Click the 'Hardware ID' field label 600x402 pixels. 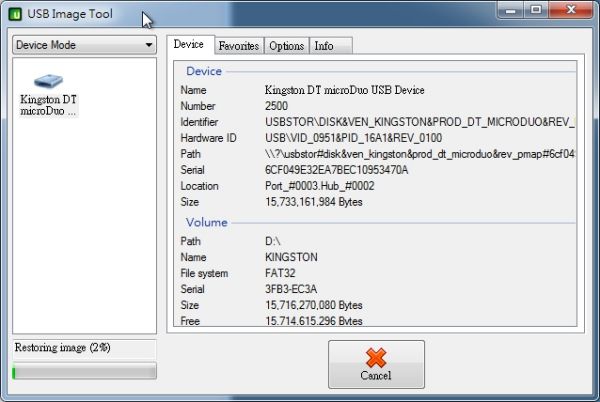208,138
